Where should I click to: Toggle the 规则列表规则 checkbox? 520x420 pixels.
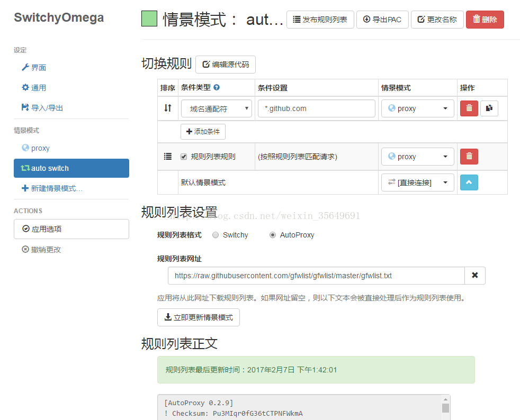[184, 157]
